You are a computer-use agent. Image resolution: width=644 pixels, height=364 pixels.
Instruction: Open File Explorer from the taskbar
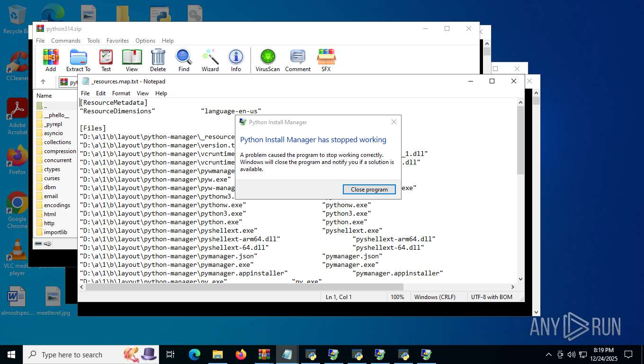point(218,355)
